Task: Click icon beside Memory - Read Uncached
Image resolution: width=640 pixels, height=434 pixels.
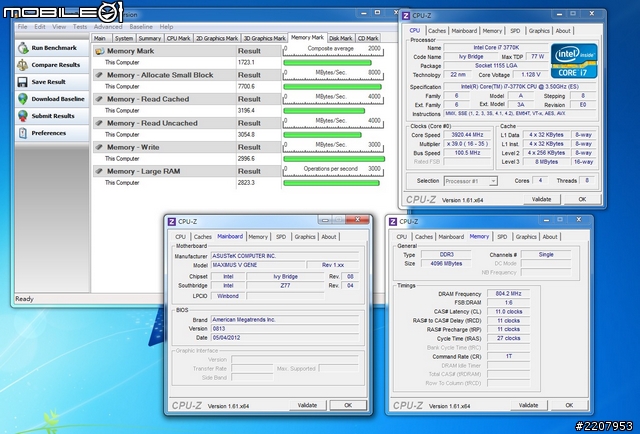Action: point(99,123)
